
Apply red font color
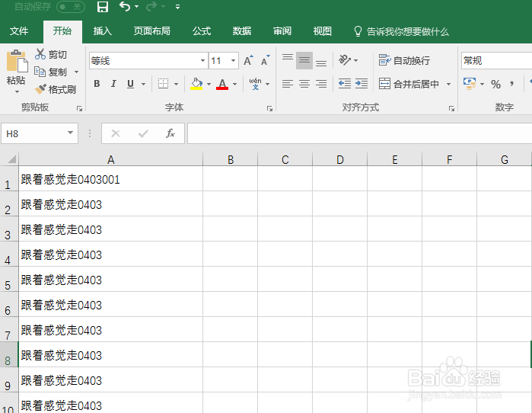pyautogui.click(x=222, y=84)
